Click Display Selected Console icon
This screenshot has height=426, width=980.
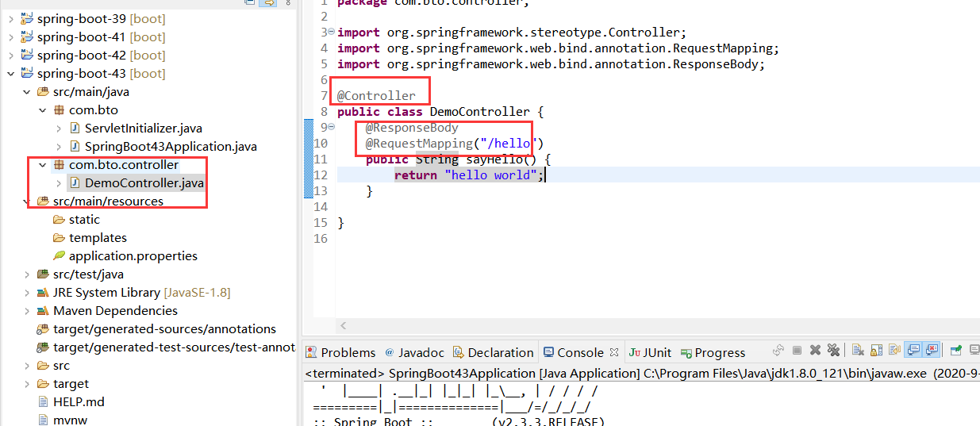(974, 351)
